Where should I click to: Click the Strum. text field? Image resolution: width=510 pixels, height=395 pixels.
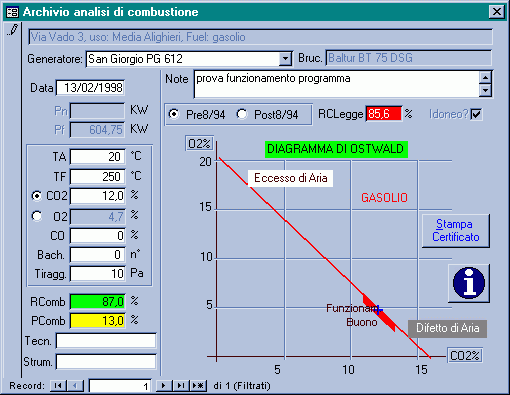pos(106,362)
